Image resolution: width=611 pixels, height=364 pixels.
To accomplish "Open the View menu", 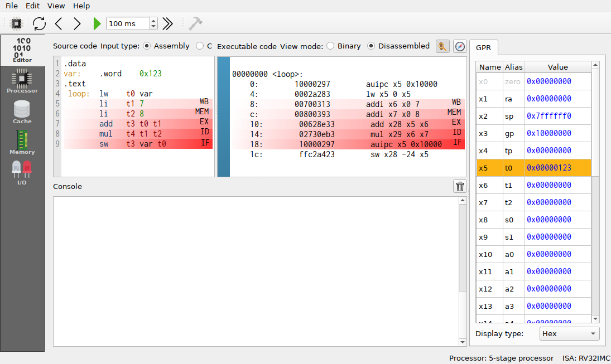I will pyautogui.click(x=56, y=6).
